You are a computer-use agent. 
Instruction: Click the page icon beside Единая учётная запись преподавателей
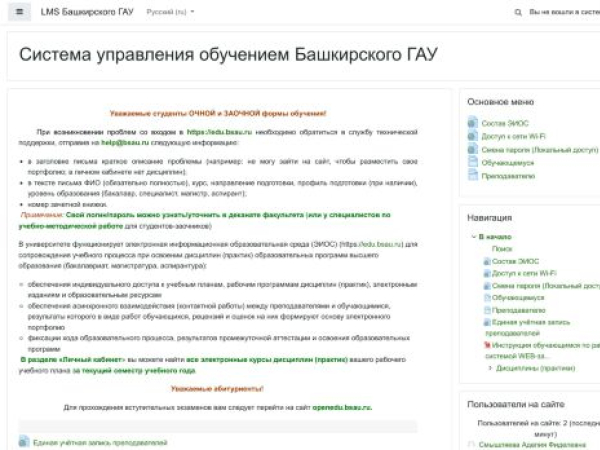click(x=24, y=441)
